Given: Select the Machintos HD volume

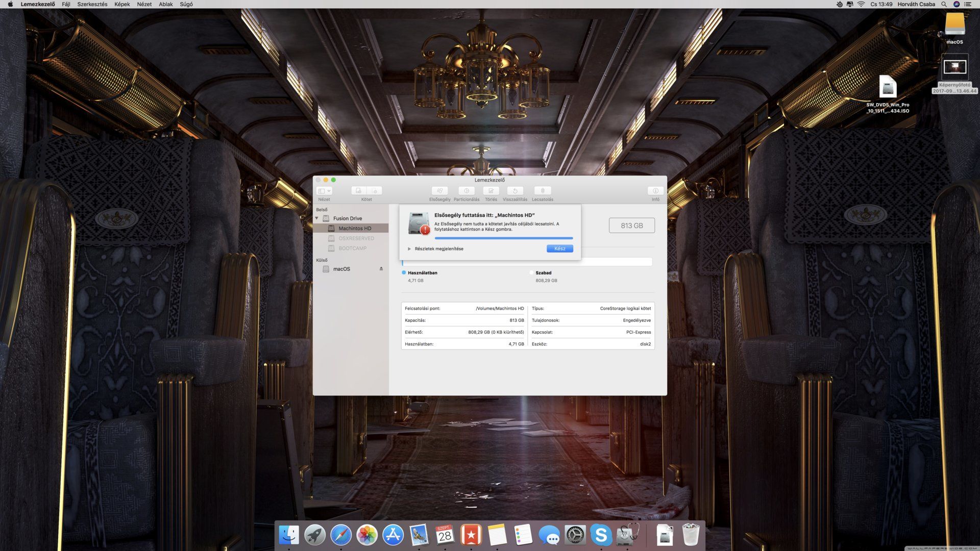Looking at the screenshot, I should tap(354, 229).
